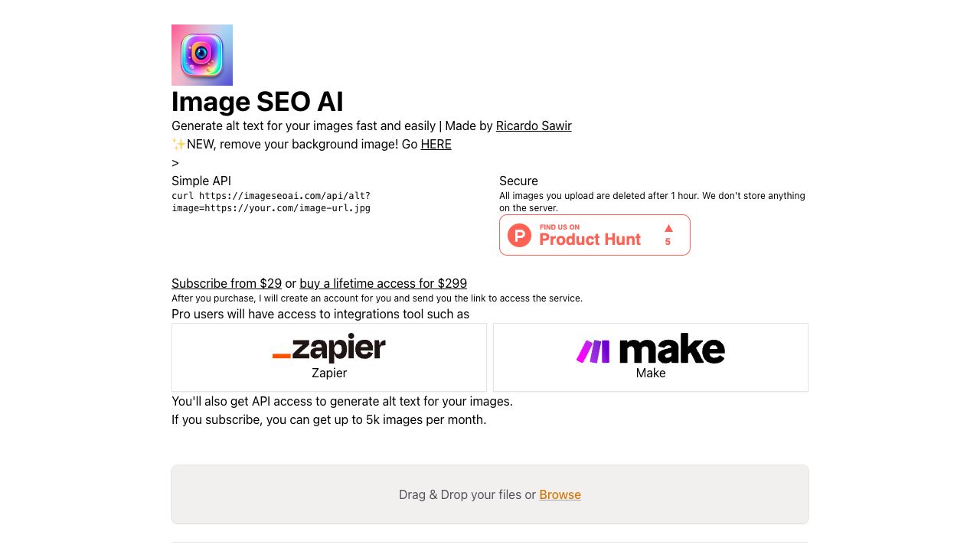Click the Image SEO AI app logo
This screenshot has width=980, height=551.
coord(202,55)
